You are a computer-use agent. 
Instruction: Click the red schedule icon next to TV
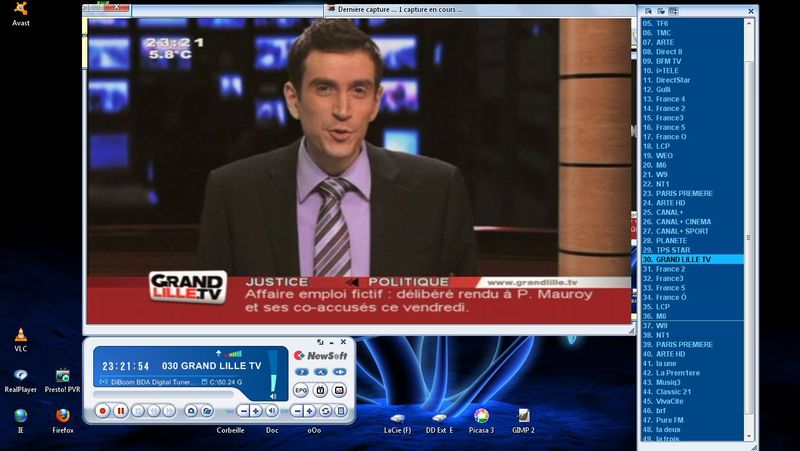click(339, 390)
